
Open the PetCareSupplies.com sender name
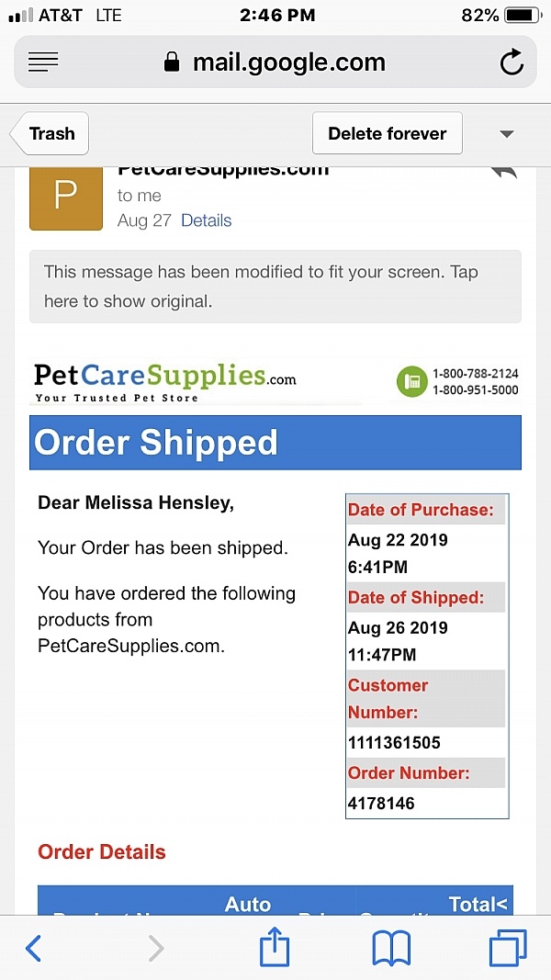[223, 171]
